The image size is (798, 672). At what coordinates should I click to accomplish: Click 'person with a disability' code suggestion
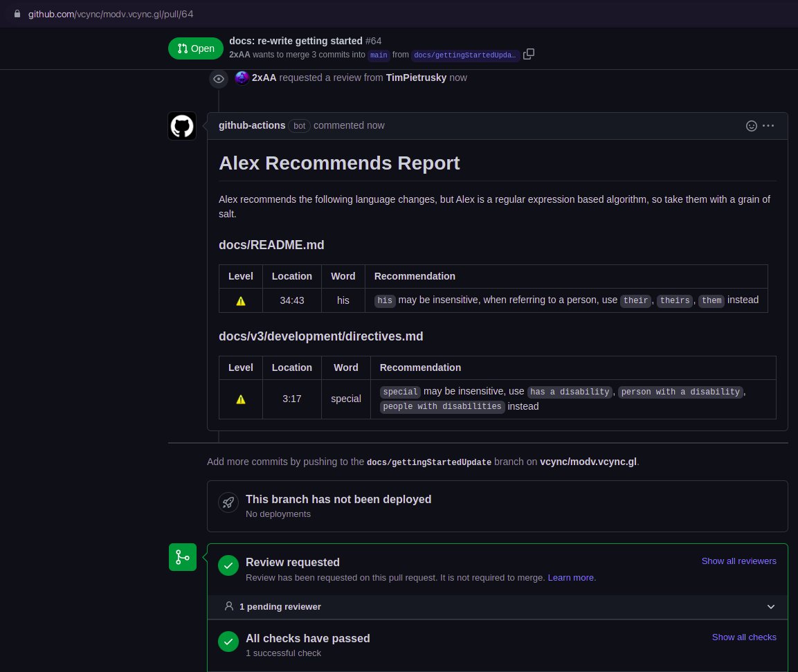click(680, 392)
